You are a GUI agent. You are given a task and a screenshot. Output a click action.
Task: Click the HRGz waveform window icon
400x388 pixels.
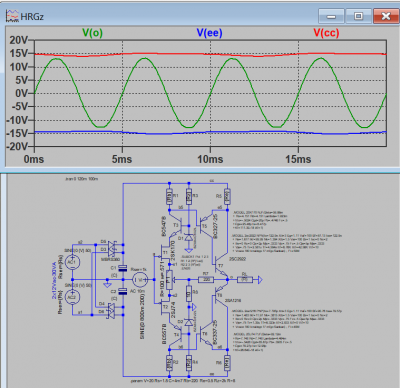pos(12,16)
